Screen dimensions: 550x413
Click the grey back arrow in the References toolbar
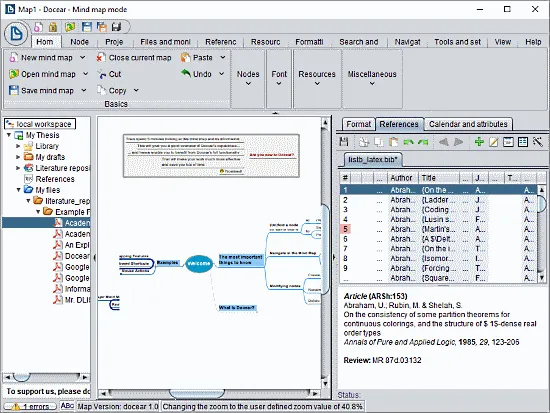tap(444, 142)
